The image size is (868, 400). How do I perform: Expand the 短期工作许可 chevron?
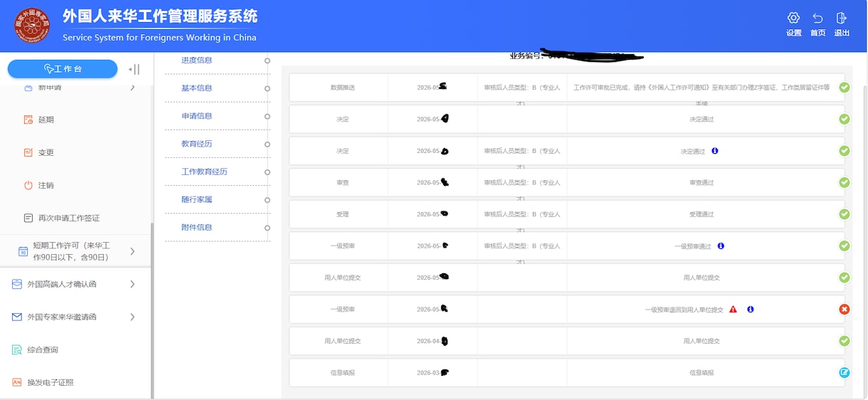(132, 251)
